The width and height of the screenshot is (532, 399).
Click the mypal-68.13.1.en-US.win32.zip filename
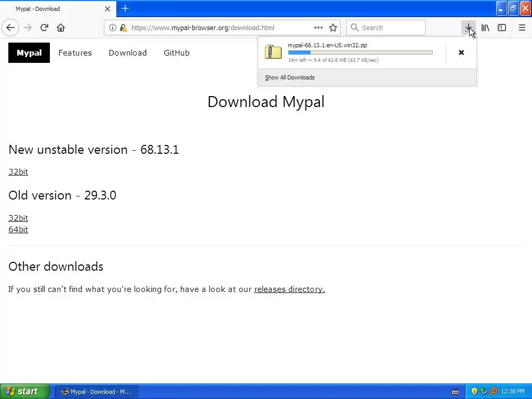pos(327,45)
